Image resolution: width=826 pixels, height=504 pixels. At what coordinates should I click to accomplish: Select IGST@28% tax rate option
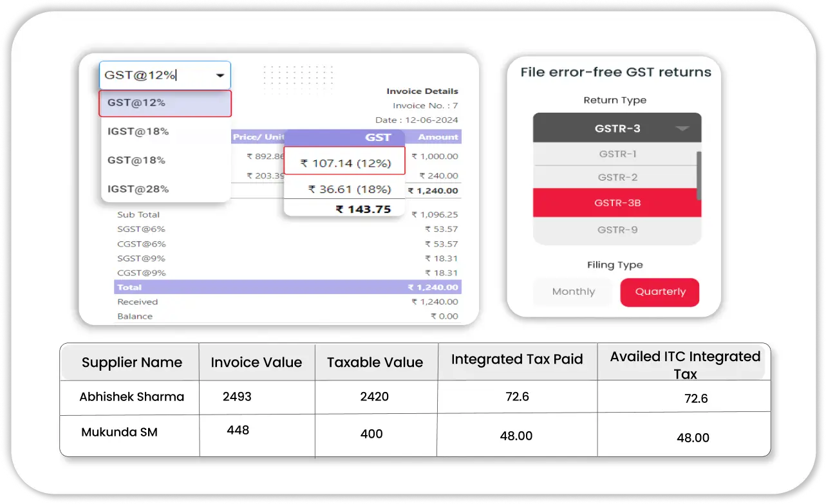(138, 189)
